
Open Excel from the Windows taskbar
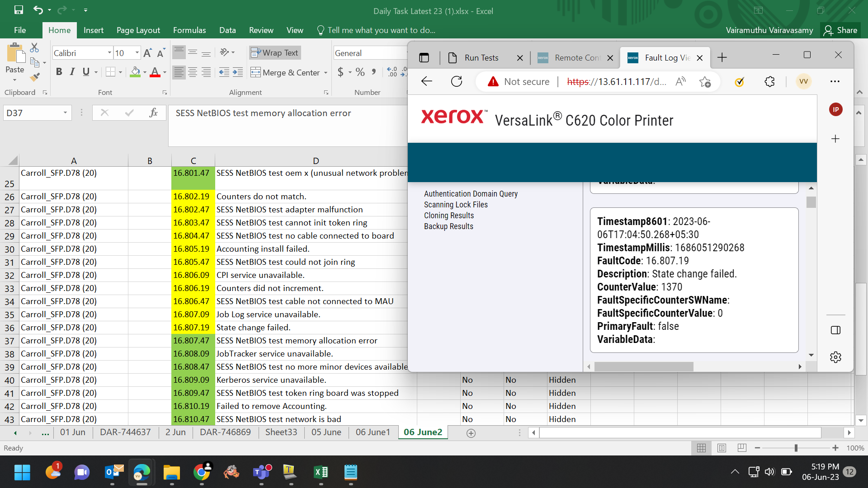click(321, 473)
